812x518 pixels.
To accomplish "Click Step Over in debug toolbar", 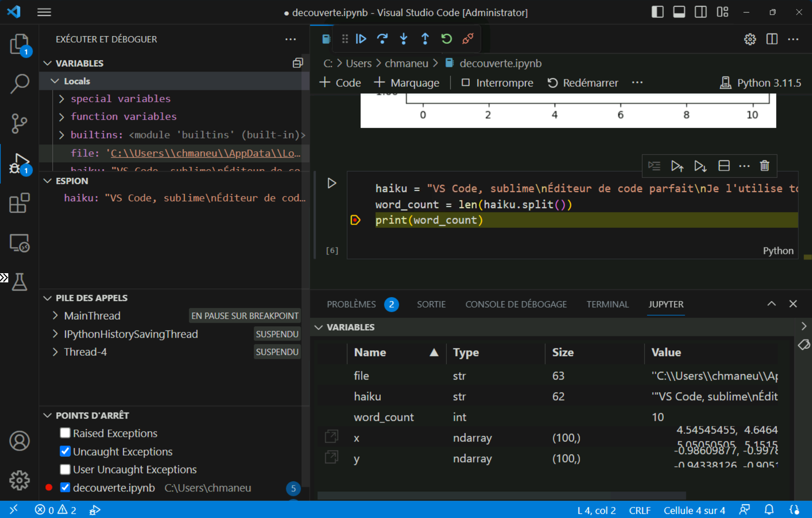I will point(382,39).
